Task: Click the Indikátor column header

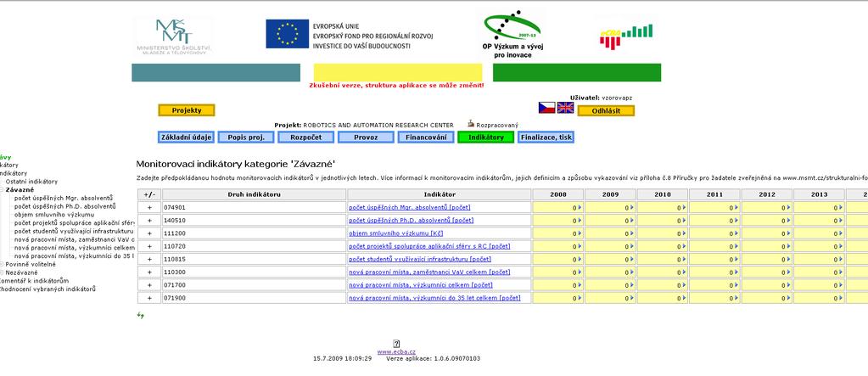Action: pyautogui.click(x=440, y=194)
